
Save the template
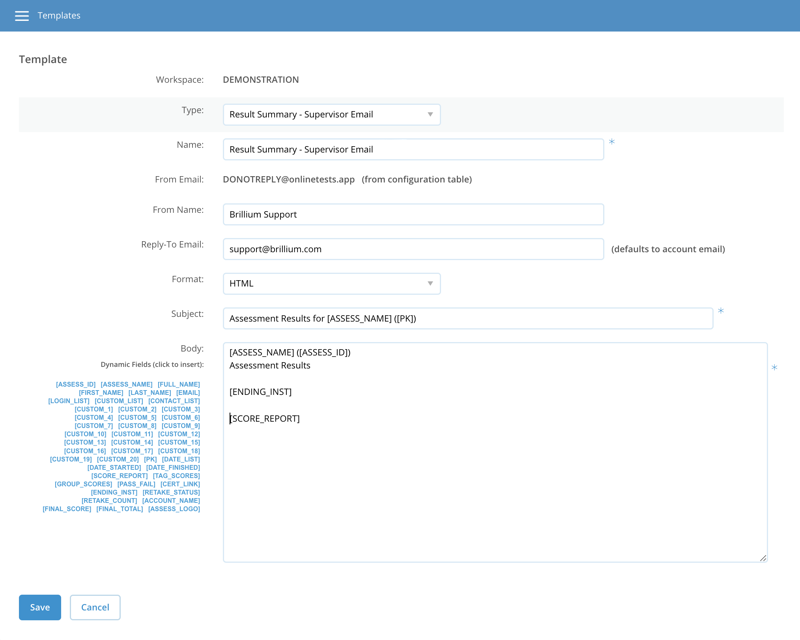point(40,607)
